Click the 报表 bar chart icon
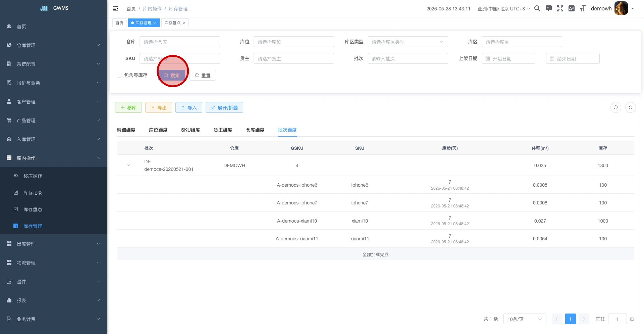Screen dimensions: 644x334 pos(9,300)
